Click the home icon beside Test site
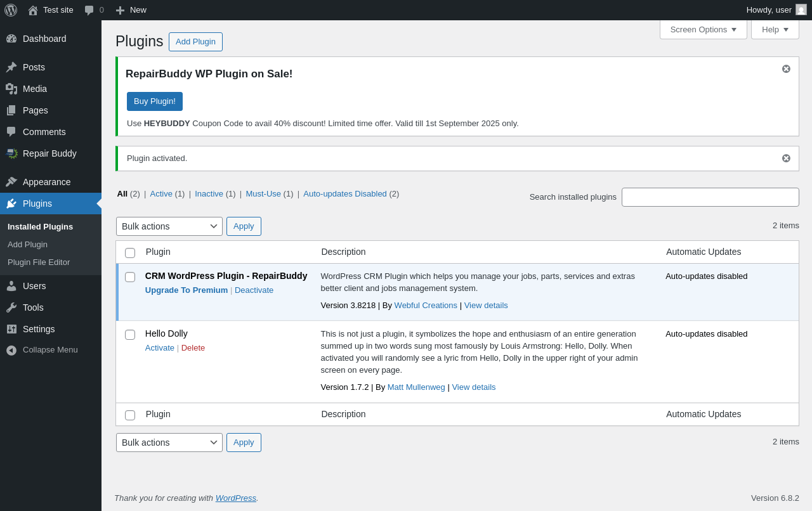 33,10
